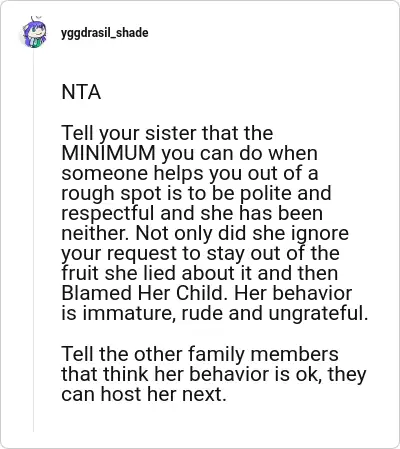Screen dimensions: 400x449
Task: Visit the yggdrasil_shade username profile link
Action: [105, 33]
